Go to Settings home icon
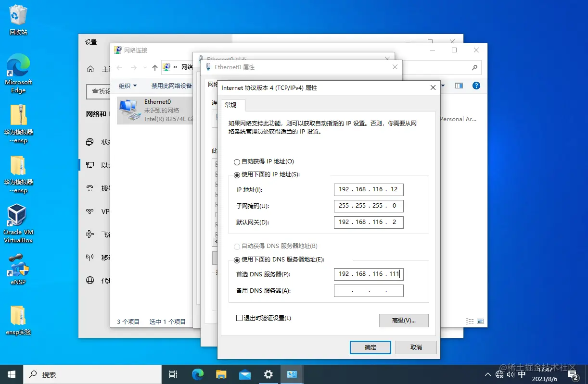Viewport: 588px width, 384px height. tap(90, 69)
